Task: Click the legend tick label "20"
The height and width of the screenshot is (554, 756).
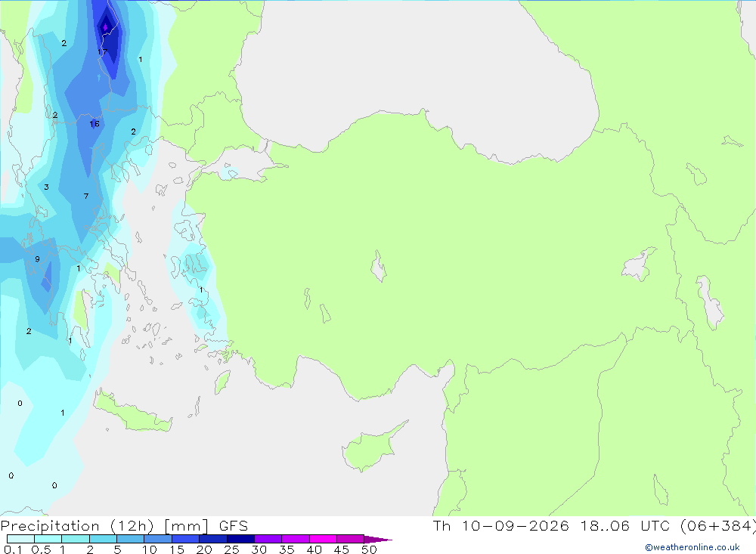Action: click(204, 549)
